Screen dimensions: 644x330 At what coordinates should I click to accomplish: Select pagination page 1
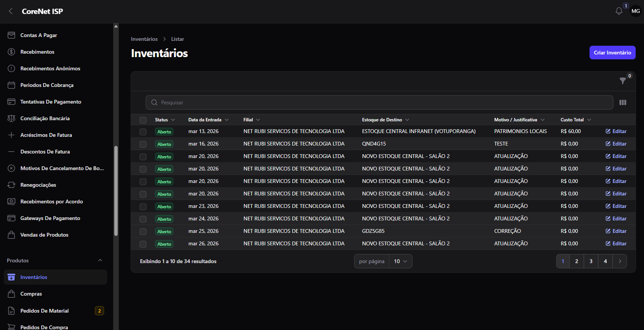563,261
